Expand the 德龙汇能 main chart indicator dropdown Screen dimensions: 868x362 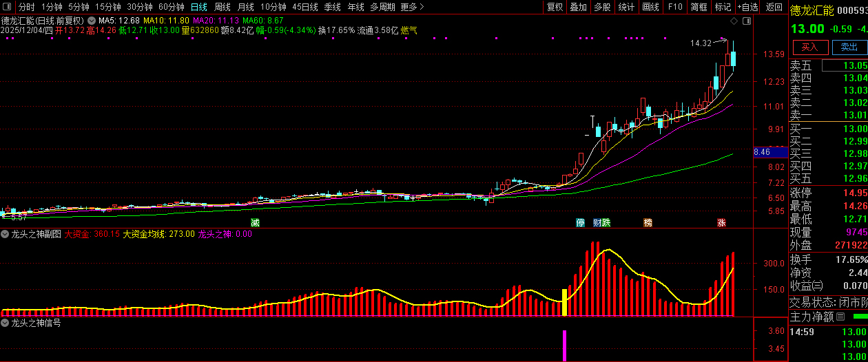pyautogui.click(x=92, y=21)
